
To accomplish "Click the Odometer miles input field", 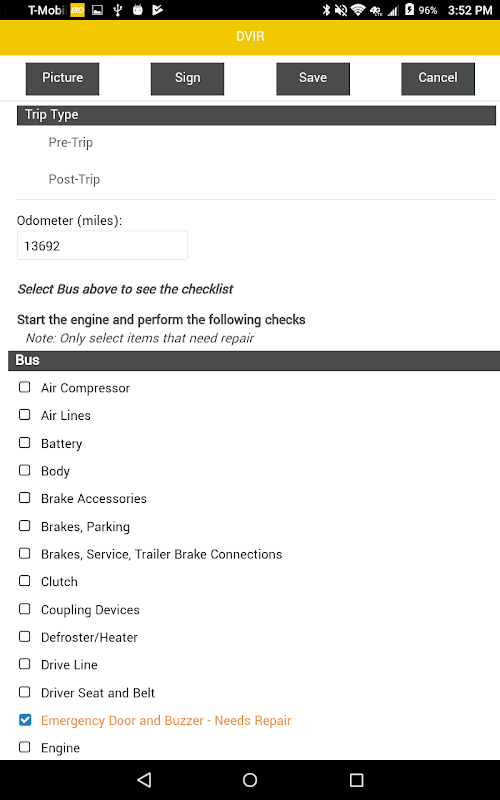I will tap(102, 245).
